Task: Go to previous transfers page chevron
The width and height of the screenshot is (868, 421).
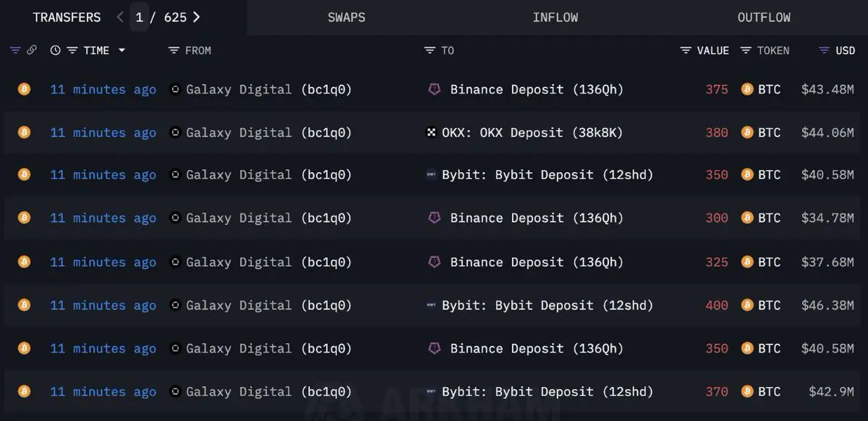Action: 120,17
